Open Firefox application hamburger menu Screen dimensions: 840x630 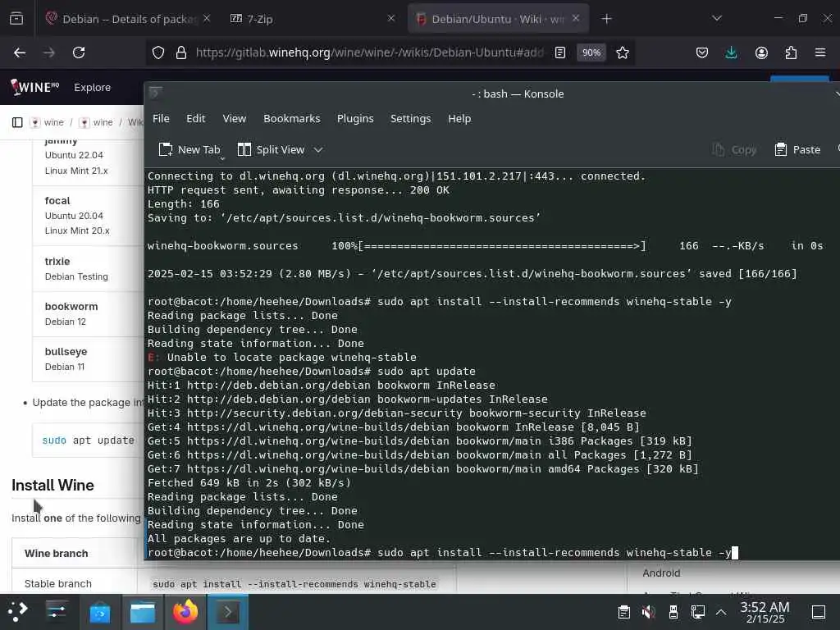820,52
